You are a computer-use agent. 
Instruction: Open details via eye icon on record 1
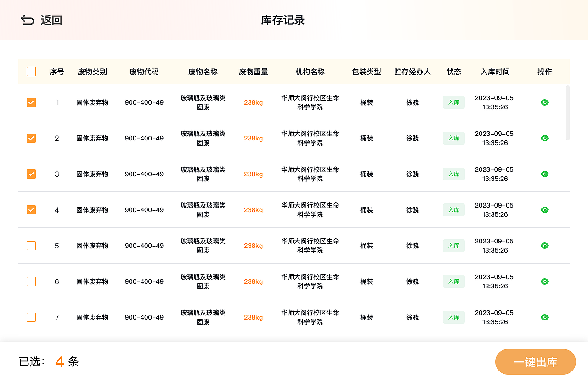(544, 102)
